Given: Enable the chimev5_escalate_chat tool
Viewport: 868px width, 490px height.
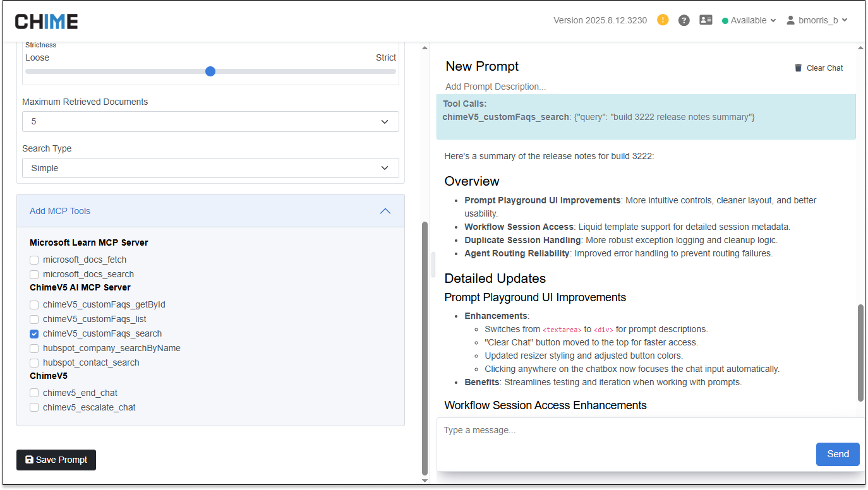Looking at the screenshot, I should pos(34,407).
